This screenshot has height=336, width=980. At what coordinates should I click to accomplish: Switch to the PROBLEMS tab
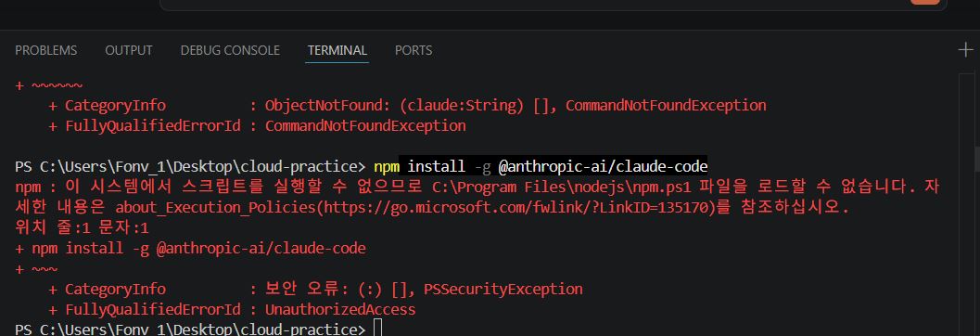45,50
